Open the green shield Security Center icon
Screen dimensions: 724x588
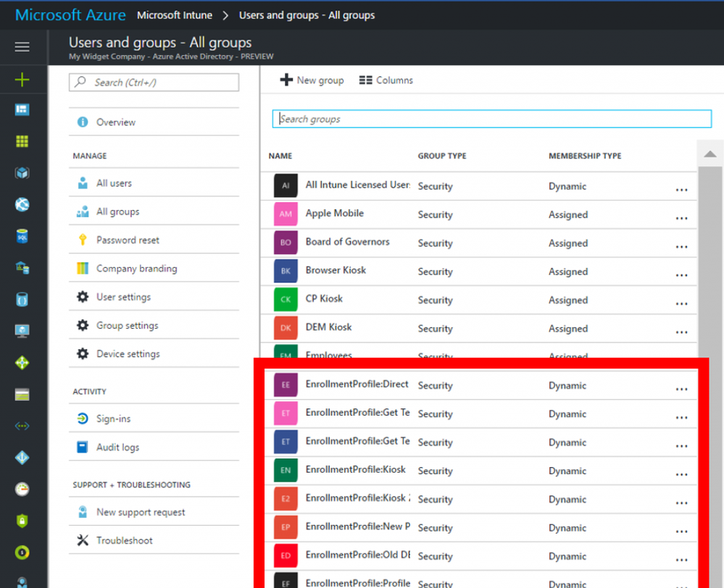[x=22, y=521]
